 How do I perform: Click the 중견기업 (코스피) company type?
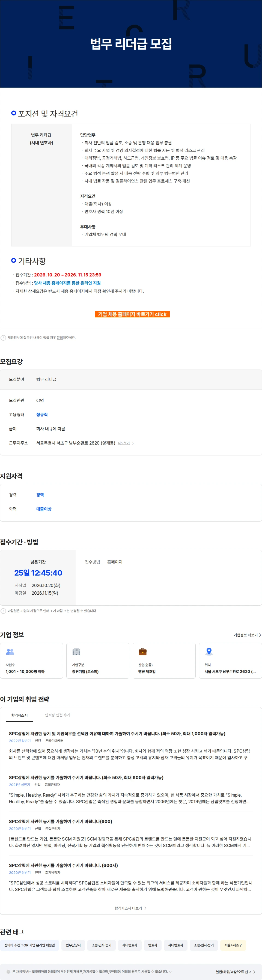coord(85,671)
